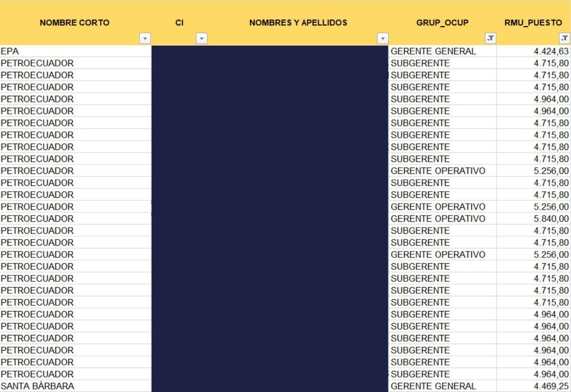Select the EPA cell
571x392 pixels.
[75, 51]
